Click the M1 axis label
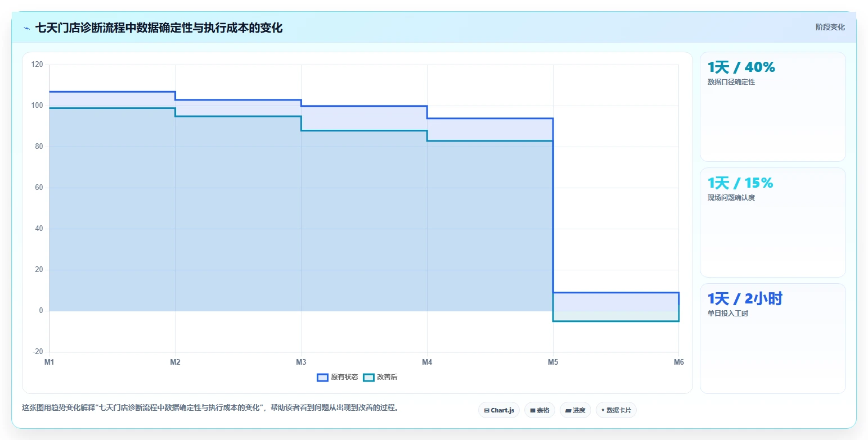The height and width of the screenshot is (440, 868). pyautogui.click(x=49, y=362)
